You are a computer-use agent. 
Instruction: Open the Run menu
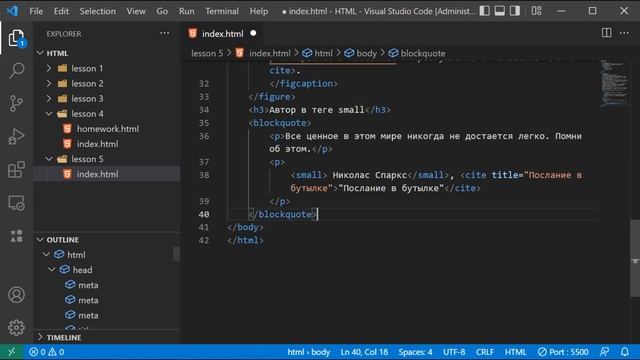coord(187,11)
